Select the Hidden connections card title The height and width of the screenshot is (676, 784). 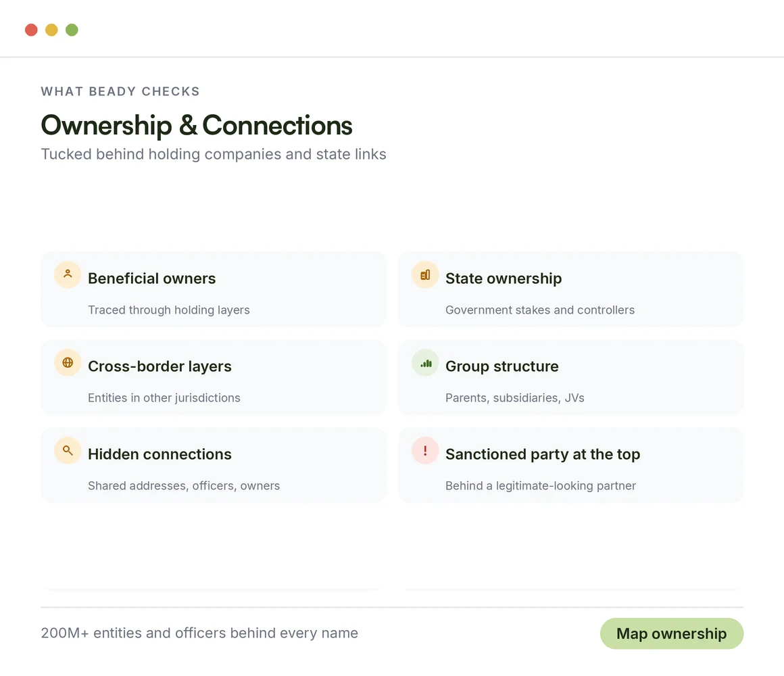(x=160, y=454)
